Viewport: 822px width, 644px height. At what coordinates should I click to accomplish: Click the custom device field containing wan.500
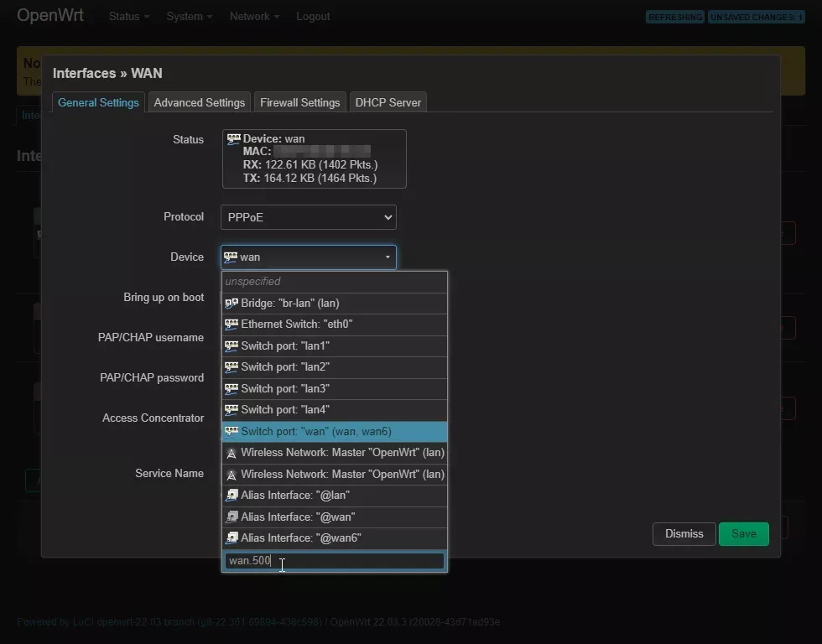(335, 561)
